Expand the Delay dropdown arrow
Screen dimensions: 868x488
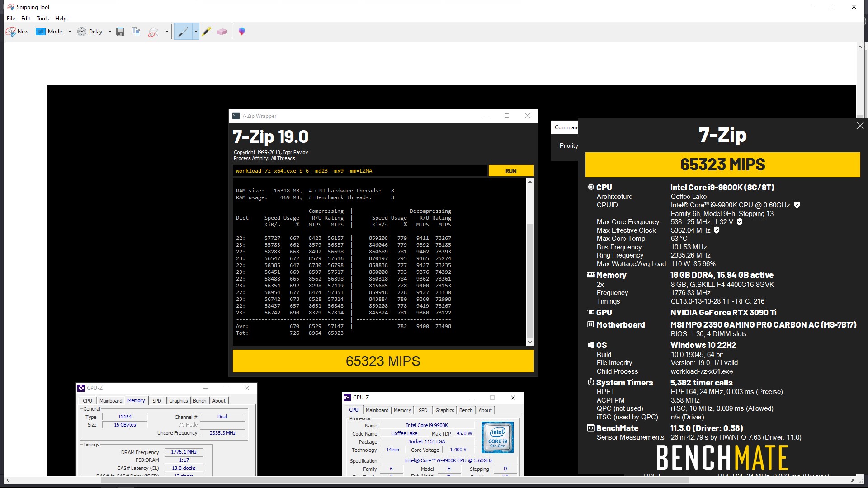(110, 32)
